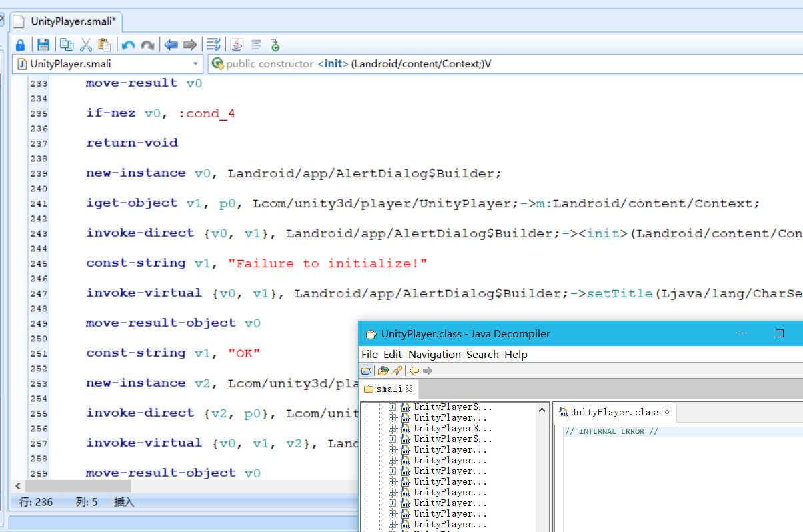The height and width of the screenshot is (532, 803).
Task: Click the Paste clipboard icon
Action: (x=105, y=45)
